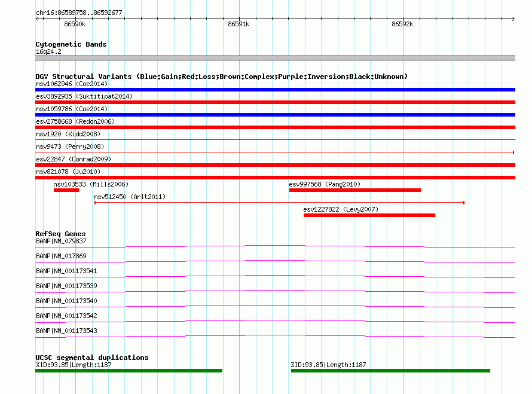The height and width of the screenshot is (394, 532).
Task: Click the short red bar under nsv103533
Action: tap(66, 190)
